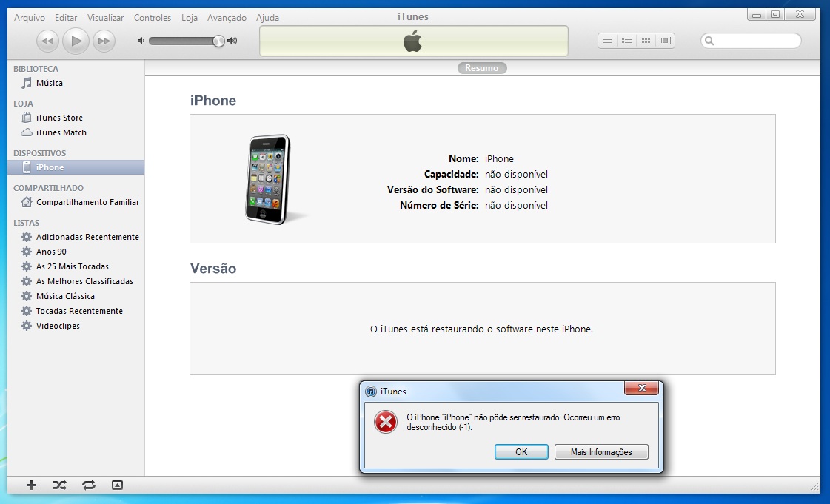Click the magnifier icon in search box
This screenshot has height=504, width=830.
710,41
